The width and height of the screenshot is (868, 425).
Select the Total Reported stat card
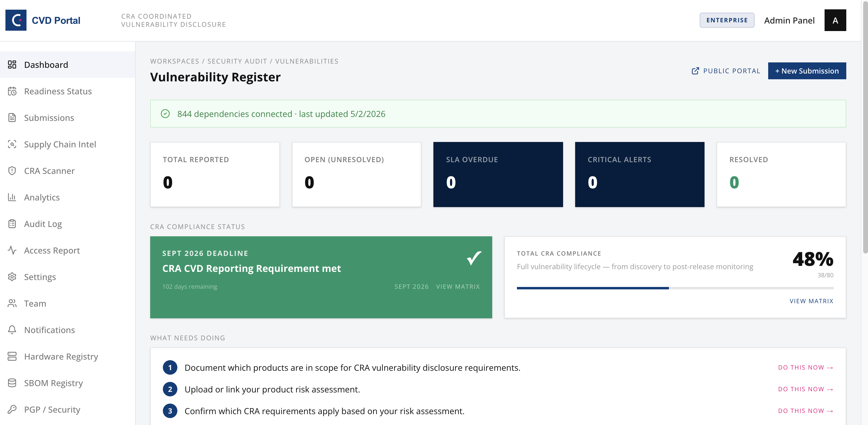(x=215, y=175)
